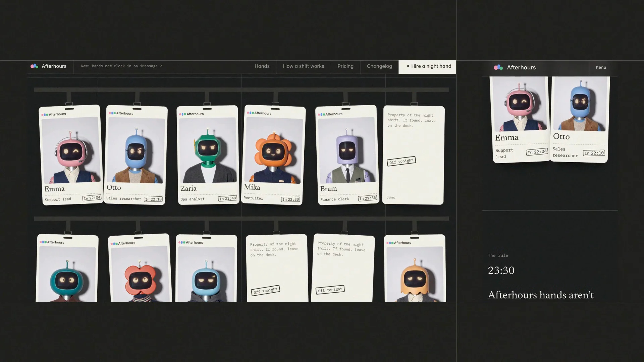Screen dimensions: 644x362
Task: Click the In 22:10 tag on desktop Otto card
Action: pyautogui.click(x=153, y=199)
